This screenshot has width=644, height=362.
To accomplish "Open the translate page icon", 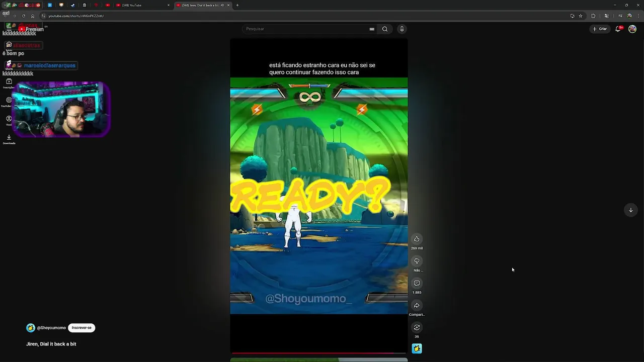I will tap(606, 16).
